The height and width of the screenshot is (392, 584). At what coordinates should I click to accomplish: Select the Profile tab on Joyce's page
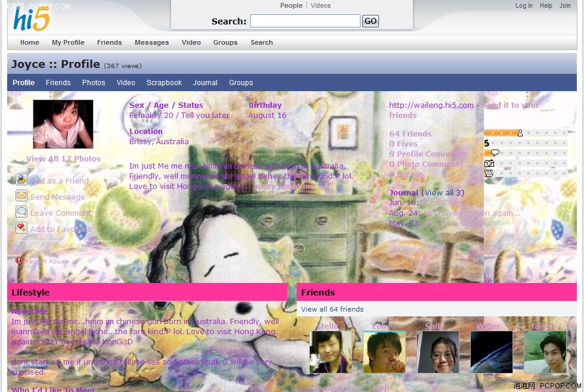pyautogui.click(x=23, y=83)
